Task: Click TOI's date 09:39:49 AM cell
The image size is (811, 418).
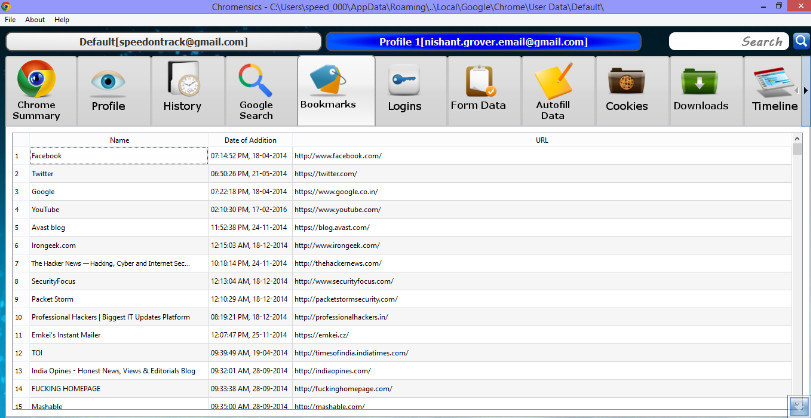Action: (250, 353)
